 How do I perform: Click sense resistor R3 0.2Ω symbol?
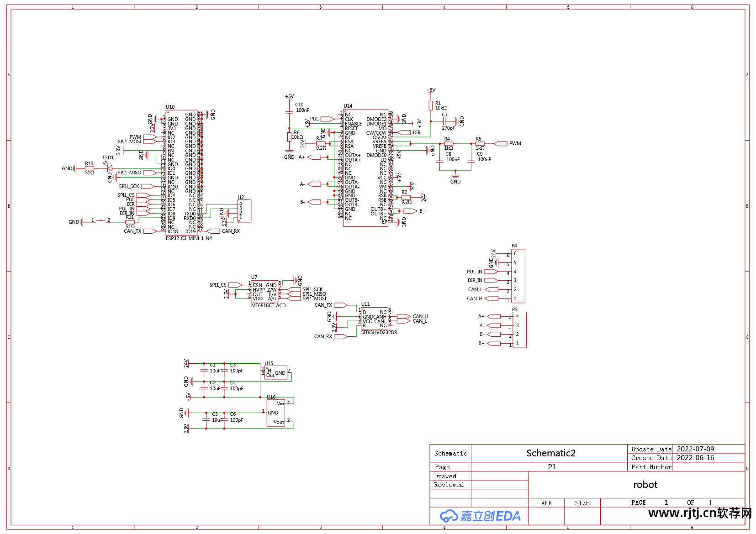pos(321,143)
